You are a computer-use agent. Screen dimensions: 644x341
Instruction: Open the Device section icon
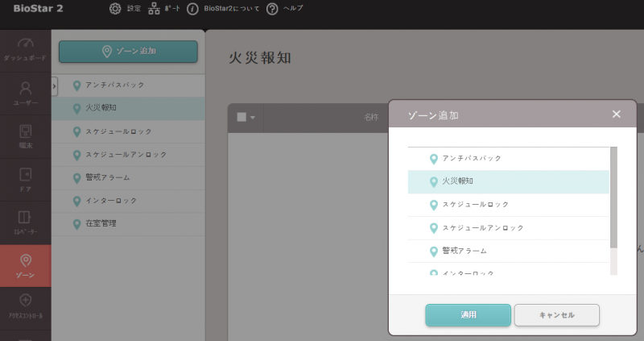pos(25,136)
